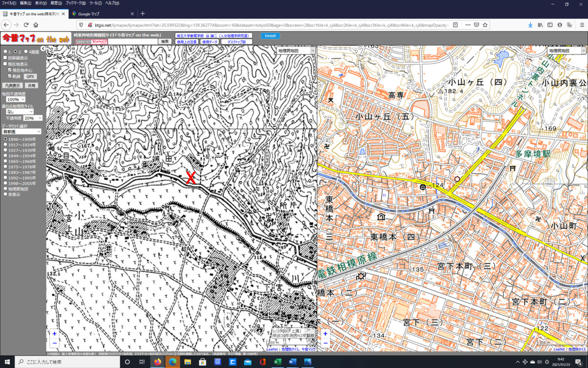Viewport: 588px width, 368px height.
Task: Select 非表示 radio option
Action: pyautogui.click(x=5, y=194)
